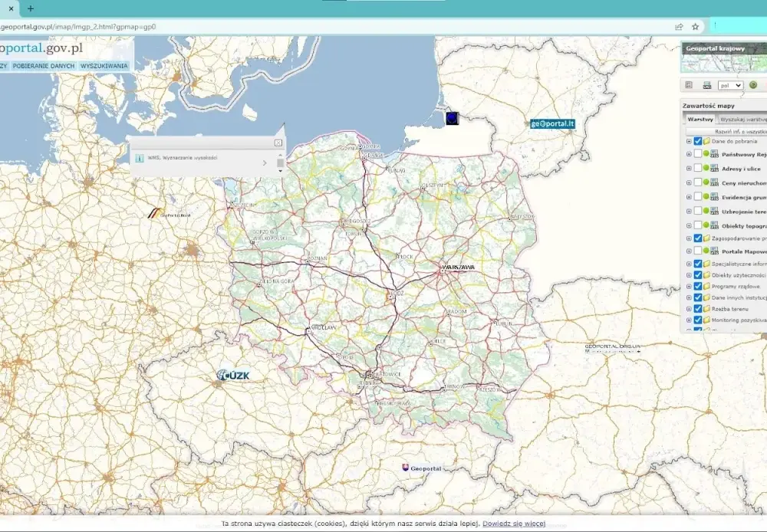Expand the Specjalistyczne informacje tree node
Screen dimensions: 767x532
689,264
